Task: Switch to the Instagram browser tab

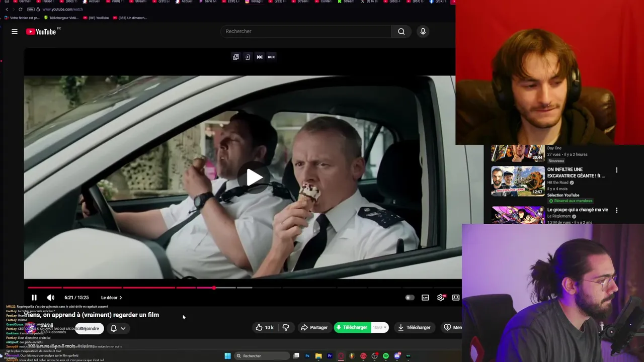Action: [x=255, y=2]
